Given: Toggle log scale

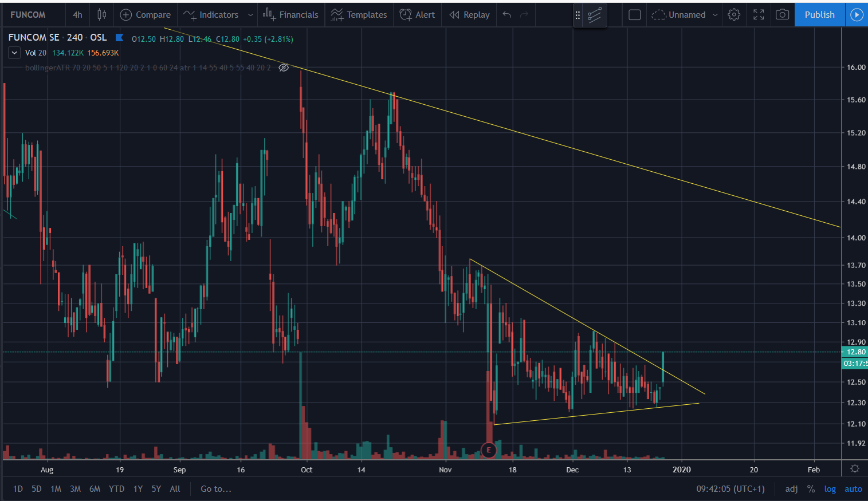Looking at the screenshot, I should coord(830,488).
